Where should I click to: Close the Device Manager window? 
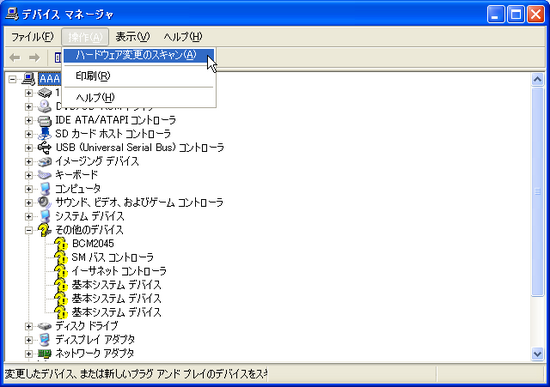[x=536, y=14]
